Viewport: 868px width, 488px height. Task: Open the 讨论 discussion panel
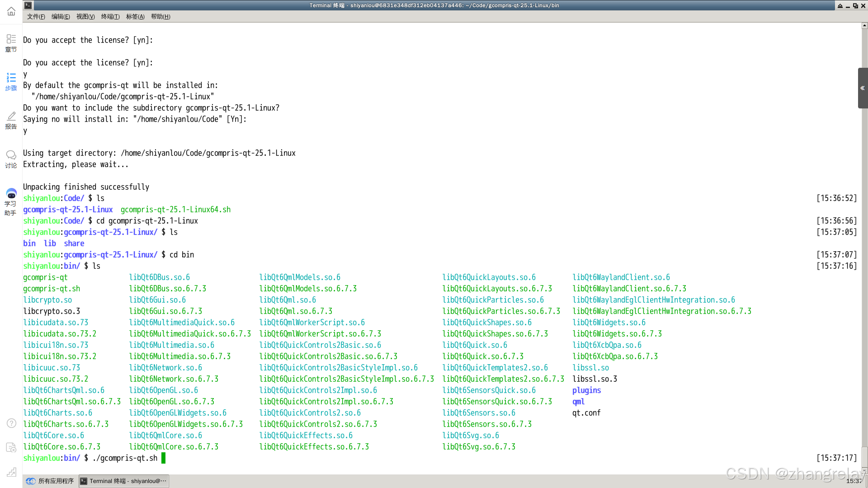(11, 159)
